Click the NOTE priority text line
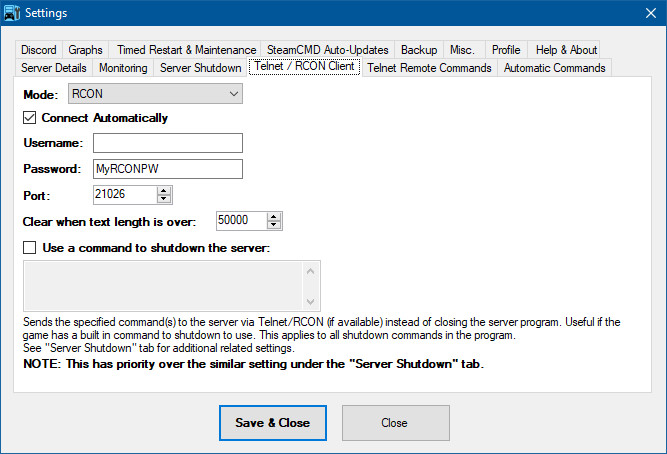The height and width of the screenshot is (454, 667). coord(254,364)
